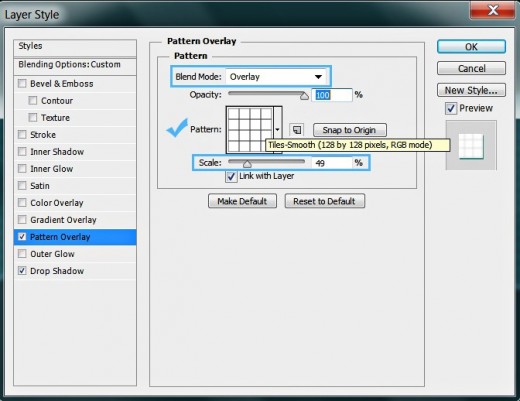Click the New Style... button
520x401 pixels.
pyautogui.click(x=471, y=90)
